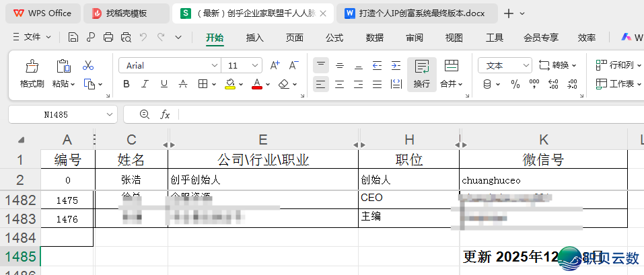Expand the Merge (合并) dropdown arrow
644x275 pixels.
pyautogui.click(x=461, y=84)
